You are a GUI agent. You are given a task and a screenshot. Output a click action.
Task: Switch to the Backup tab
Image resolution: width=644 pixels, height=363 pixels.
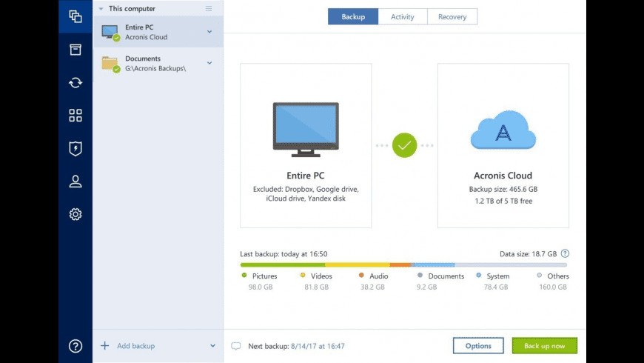point(353,17)
